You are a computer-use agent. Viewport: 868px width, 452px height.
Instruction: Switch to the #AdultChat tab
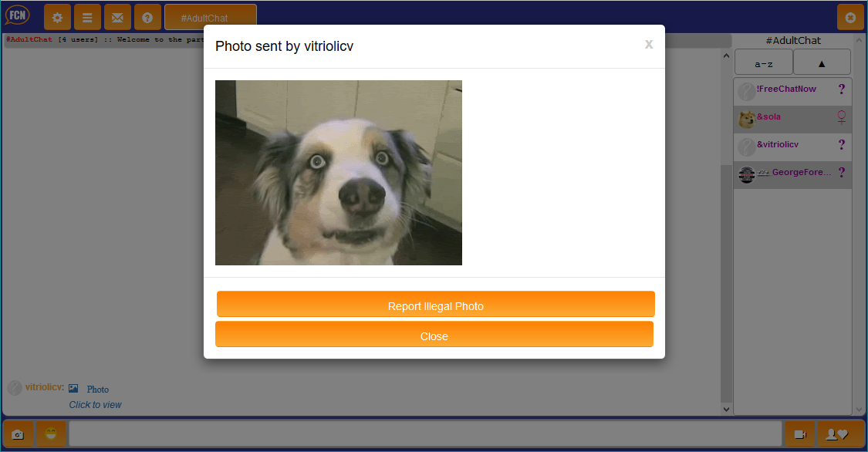[x=210, y=17]
